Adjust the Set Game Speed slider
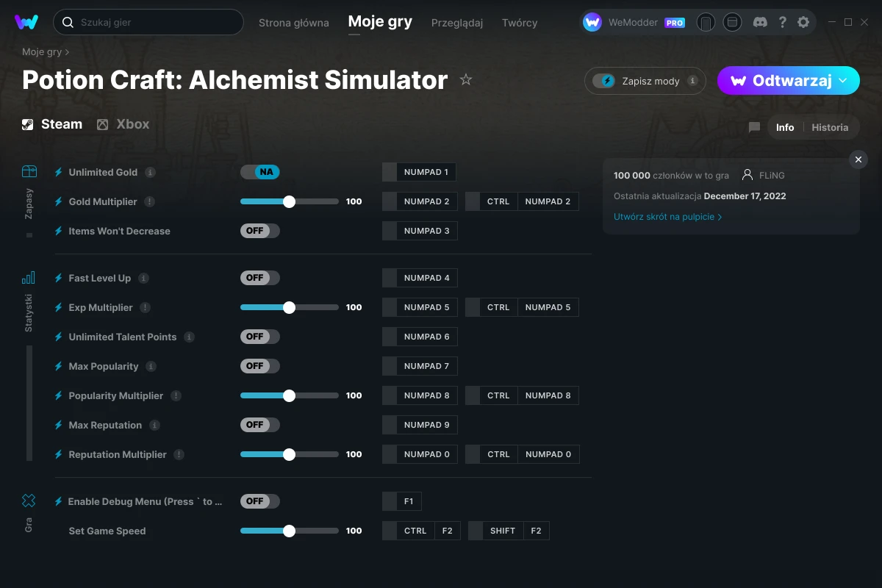Screen dimensions: 882x588 click(x=290, y=531)
